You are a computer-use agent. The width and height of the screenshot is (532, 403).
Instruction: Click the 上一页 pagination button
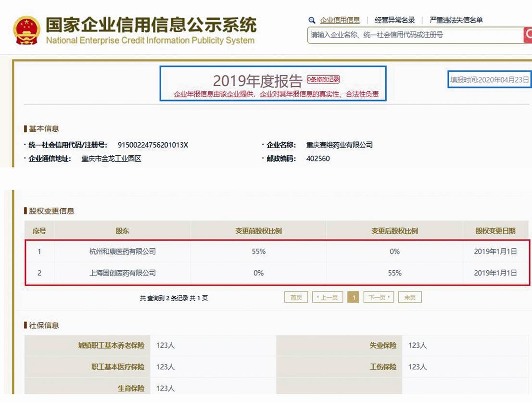327,298
